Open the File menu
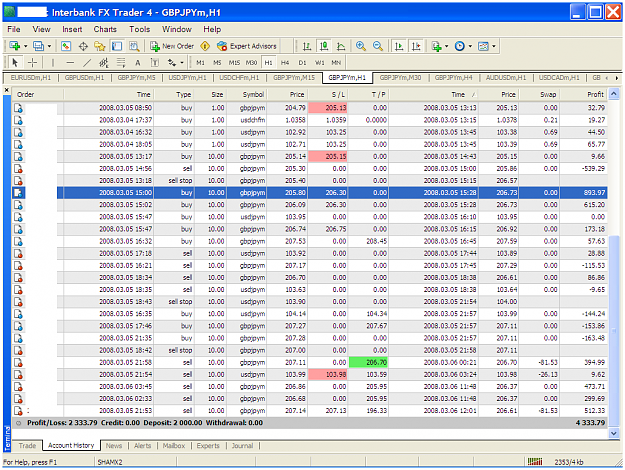 (14, 29)
